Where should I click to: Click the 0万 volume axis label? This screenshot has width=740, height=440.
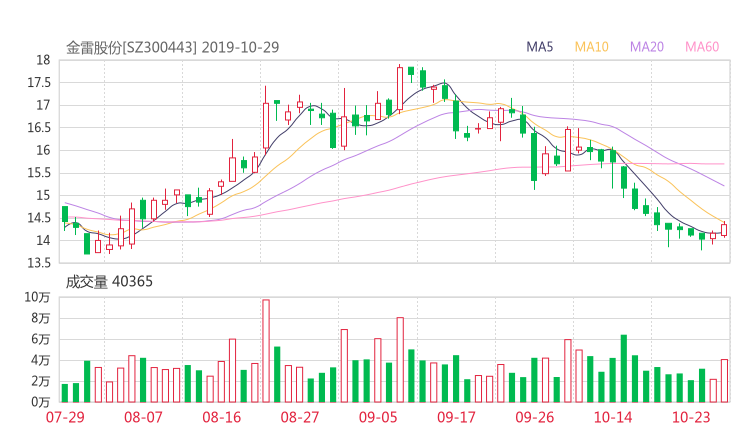pos(41,402)
